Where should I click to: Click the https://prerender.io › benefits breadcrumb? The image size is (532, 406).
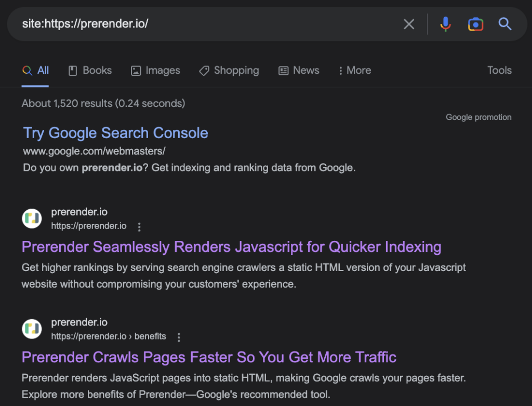pos(109,336)
